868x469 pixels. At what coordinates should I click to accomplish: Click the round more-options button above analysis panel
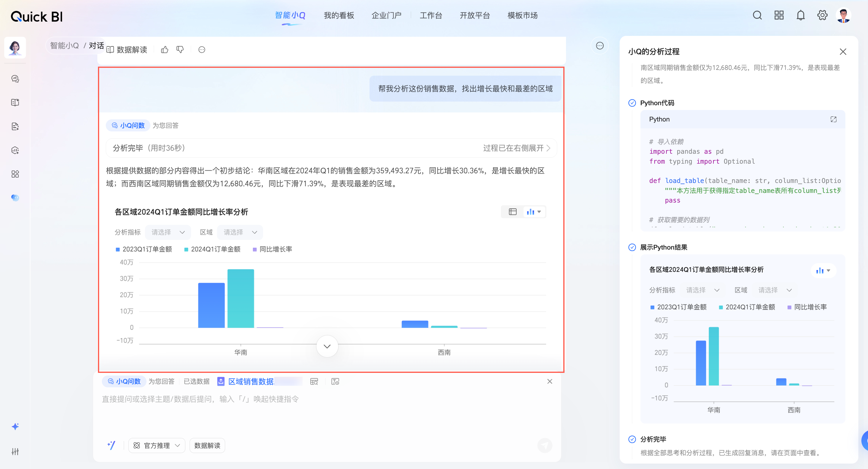coord(600,46)
